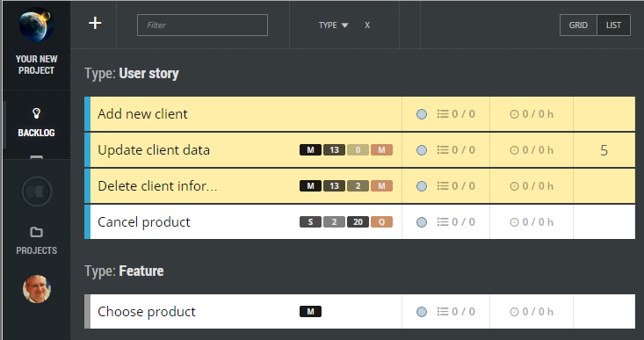Click orange Q tag on Cancel product
This screenshot has height=340, width=644.
tap(381, 222)
